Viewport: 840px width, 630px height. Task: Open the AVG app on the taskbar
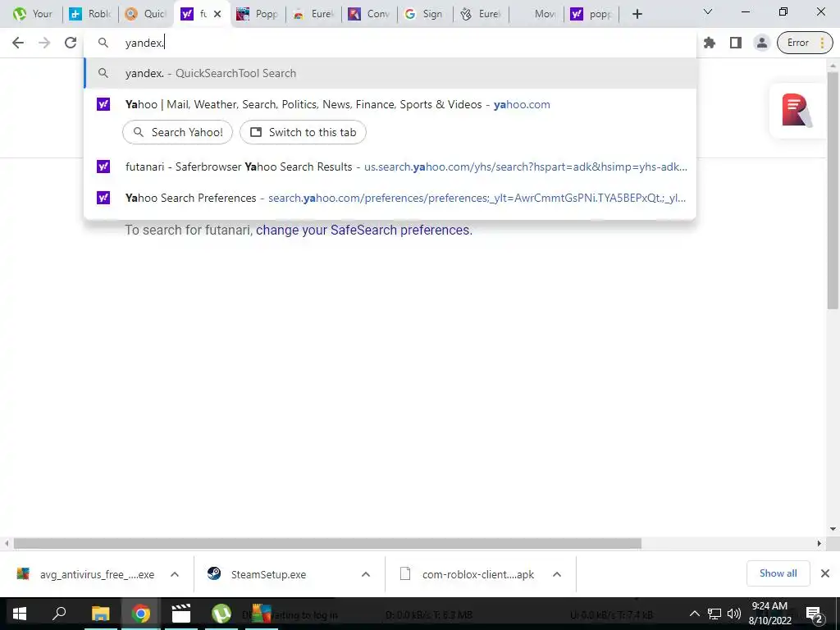[262, 614]
